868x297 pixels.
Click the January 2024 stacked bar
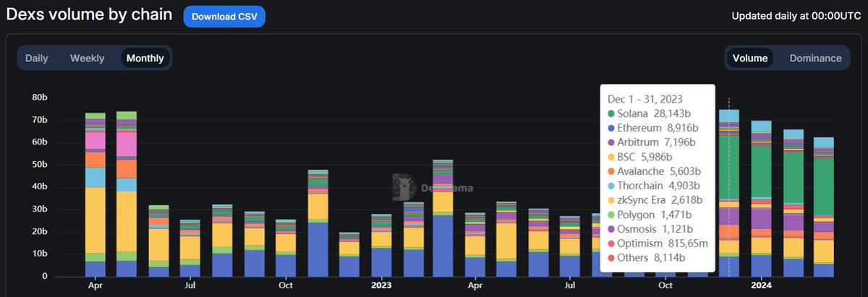point(760,199)
